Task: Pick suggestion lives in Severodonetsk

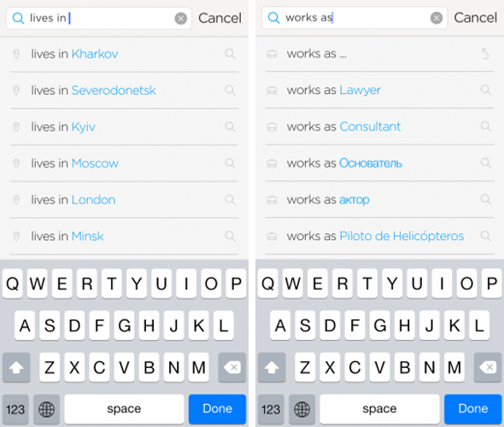Action: (124, 91)
